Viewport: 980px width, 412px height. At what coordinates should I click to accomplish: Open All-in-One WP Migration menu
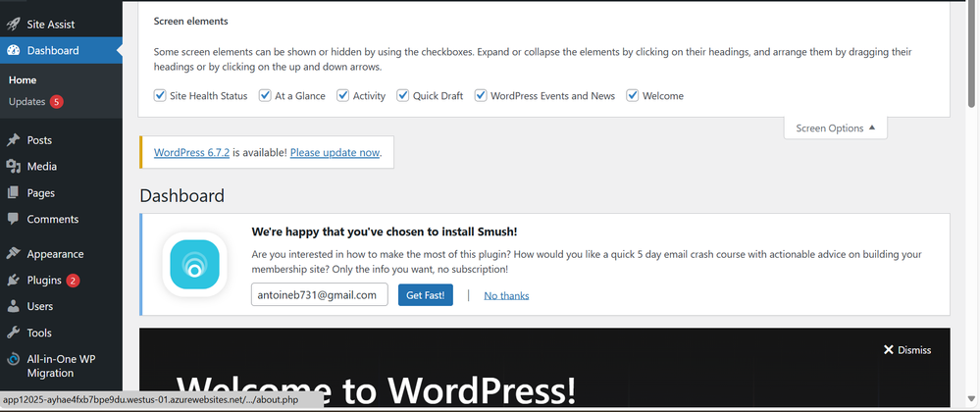pyautogui.click(x=61, y=366)
